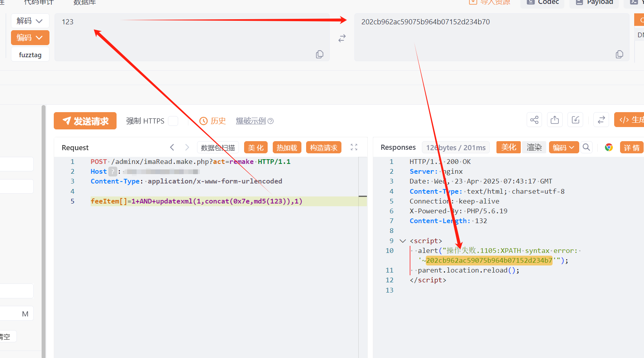Open the Payload tab
Screen dimensions: 644x358
coord(594,2)
